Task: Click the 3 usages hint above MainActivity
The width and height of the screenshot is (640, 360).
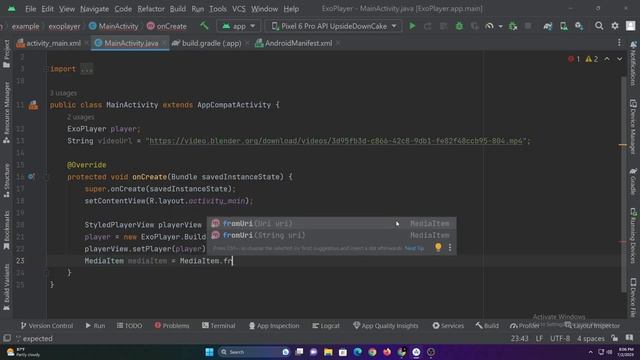Action: (63, 93)
